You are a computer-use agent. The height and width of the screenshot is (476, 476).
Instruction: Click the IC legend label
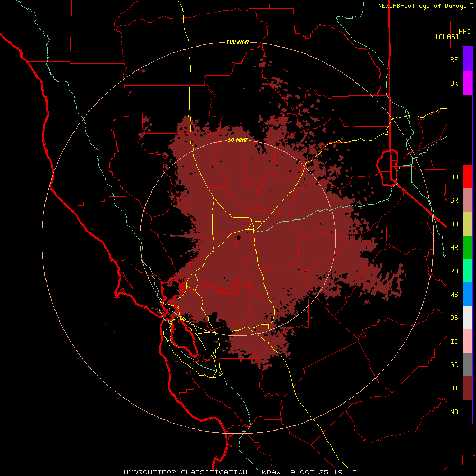454,342
